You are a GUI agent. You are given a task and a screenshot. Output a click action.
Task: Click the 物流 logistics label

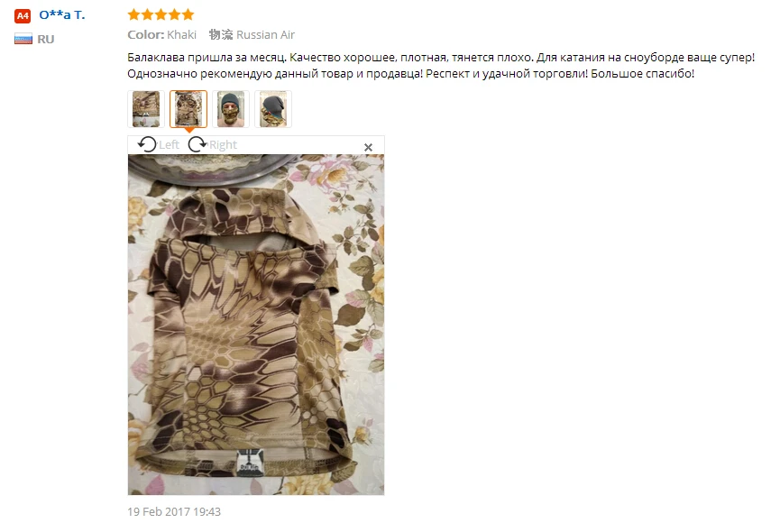click(x=221, y=34)
